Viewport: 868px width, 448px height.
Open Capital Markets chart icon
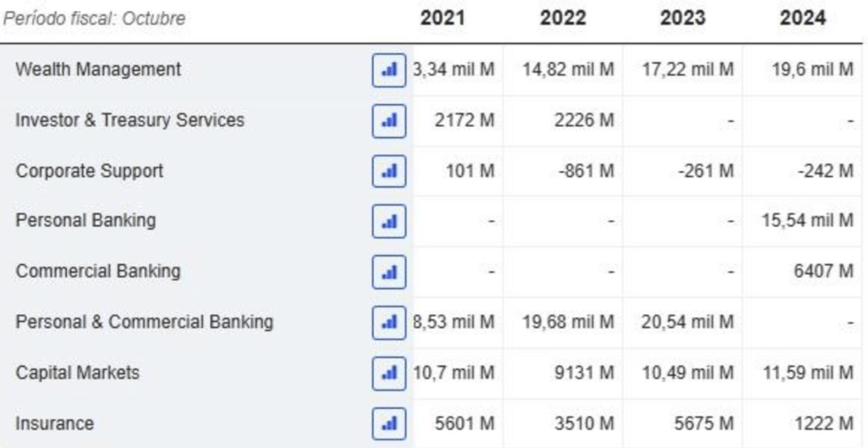[390, 373]
